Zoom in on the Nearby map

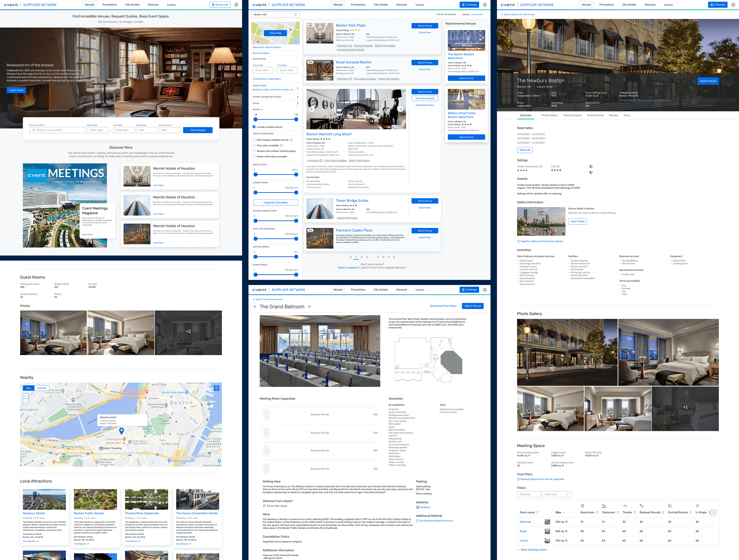(25, 396)
